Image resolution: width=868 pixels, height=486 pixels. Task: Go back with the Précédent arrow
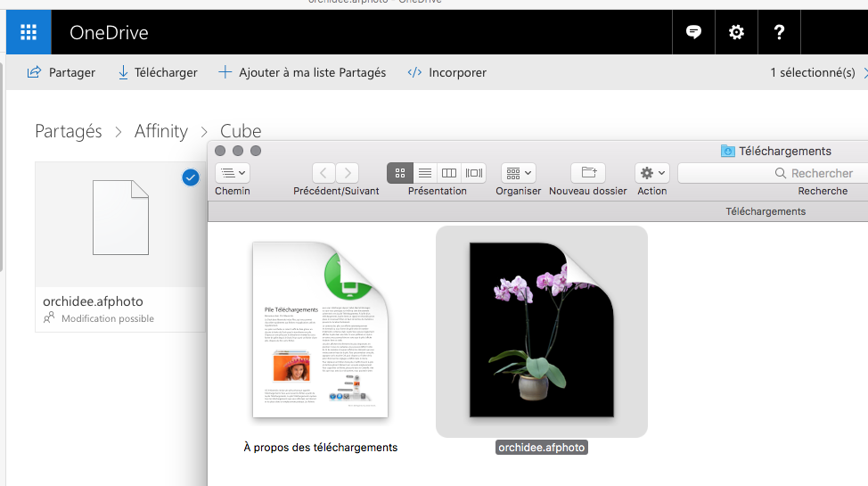tap(323, 173)
